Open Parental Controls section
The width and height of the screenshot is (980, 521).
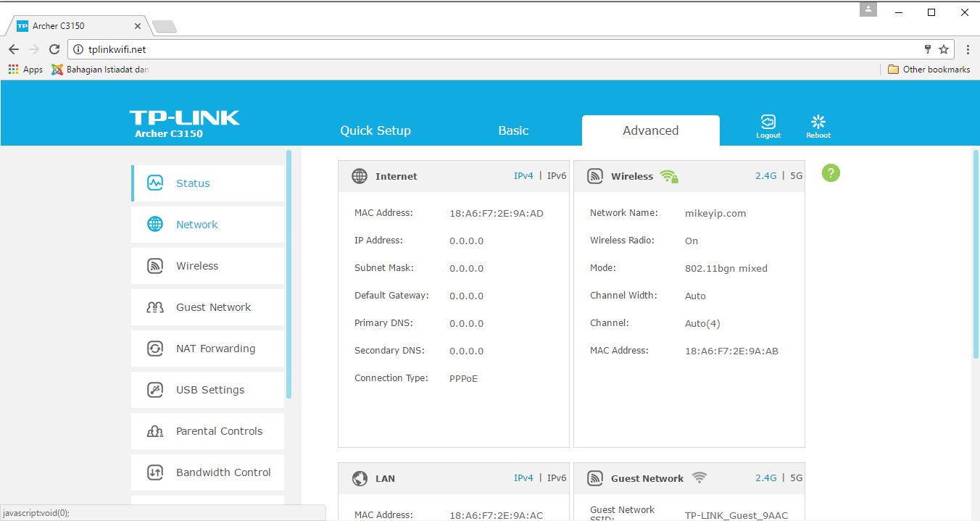coord(208,431)
